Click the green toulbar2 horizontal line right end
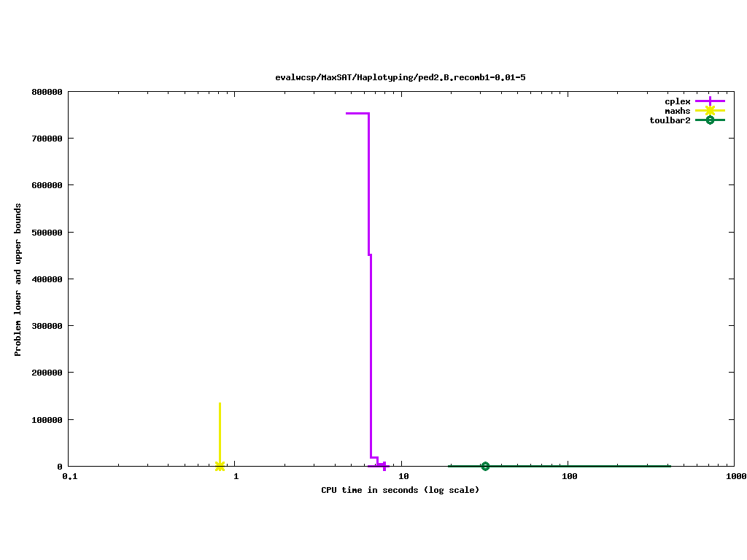747x560 pixels. point(667,466)
